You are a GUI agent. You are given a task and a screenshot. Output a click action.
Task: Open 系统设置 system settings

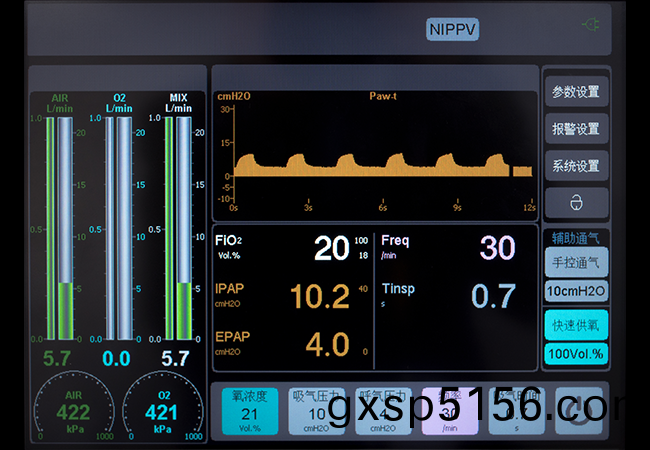pyautogui.click(x=575, y=165)
